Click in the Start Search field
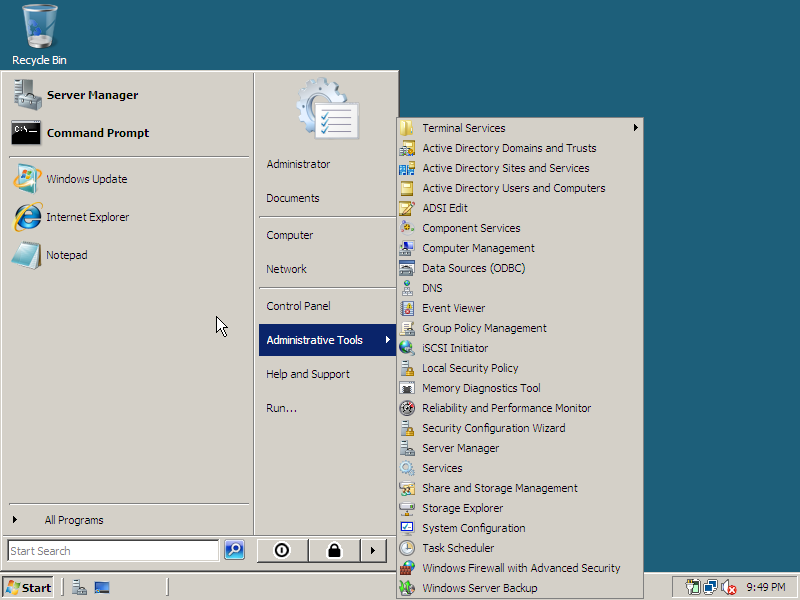800x600 pixels. click(113, 551)
